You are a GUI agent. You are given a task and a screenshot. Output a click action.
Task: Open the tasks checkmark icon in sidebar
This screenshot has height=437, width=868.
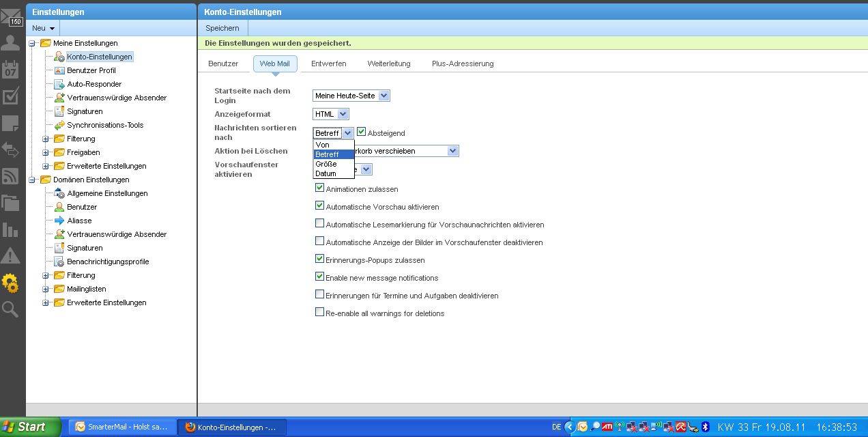click(x=10, y=96)
